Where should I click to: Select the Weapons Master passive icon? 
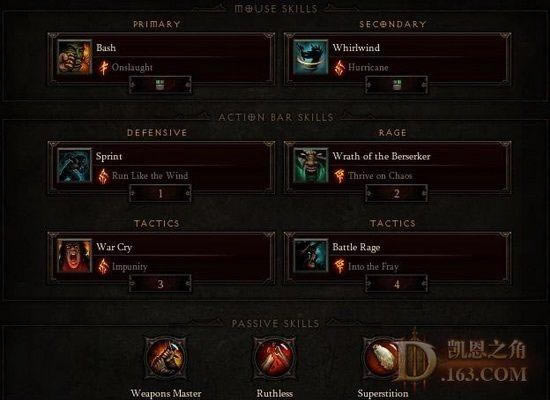(166, 358)
